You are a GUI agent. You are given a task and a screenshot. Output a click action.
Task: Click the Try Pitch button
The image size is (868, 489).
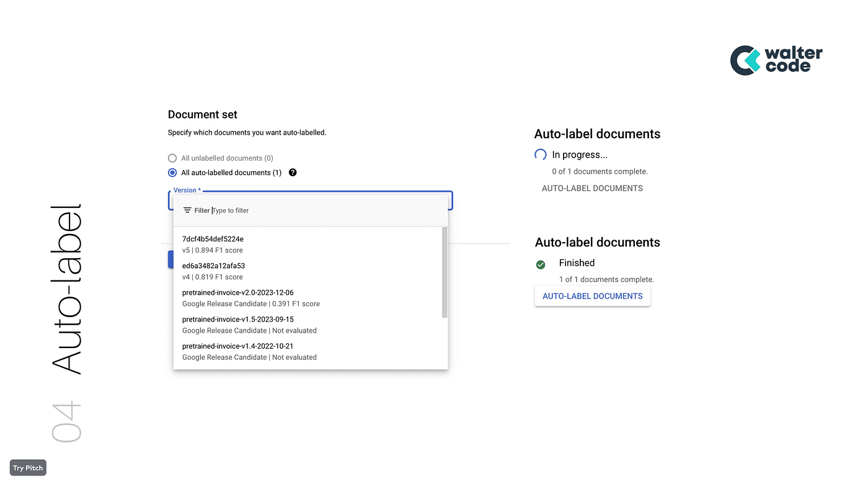pyautogui.click(x=27, y=467)
